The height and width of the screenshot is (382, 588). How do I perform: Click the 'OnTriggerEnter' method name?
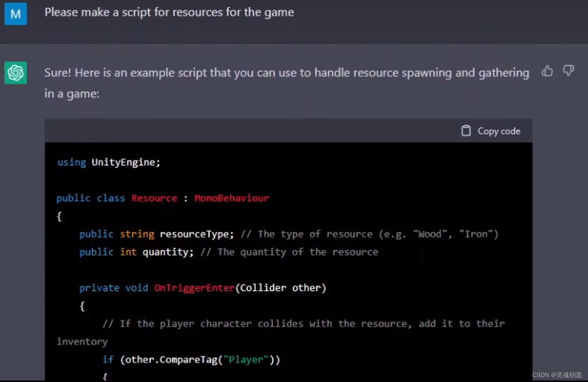(x=194, y=288)
